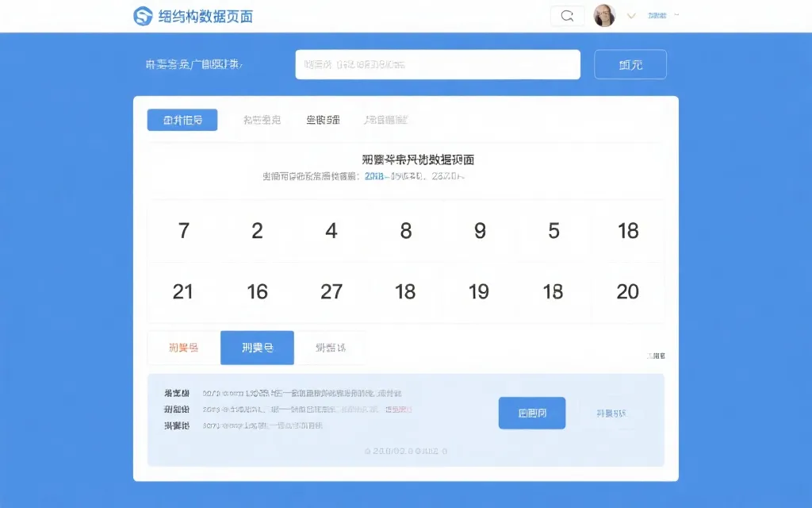Open the rightmost tab in upper row
This screenshot has height=508, width=812.
(387, 119)
